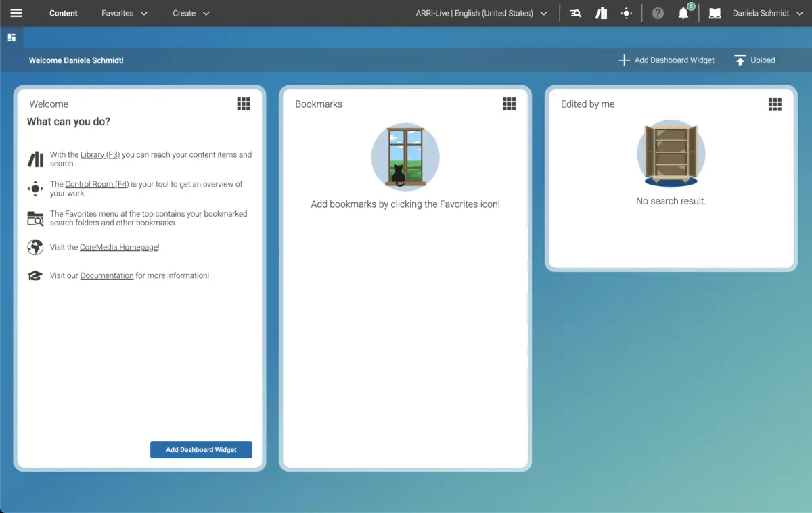The width and height of the screenshot is (812, 513).
Task: Open Daniela Schmidt user menu
Action: [761, 13]
